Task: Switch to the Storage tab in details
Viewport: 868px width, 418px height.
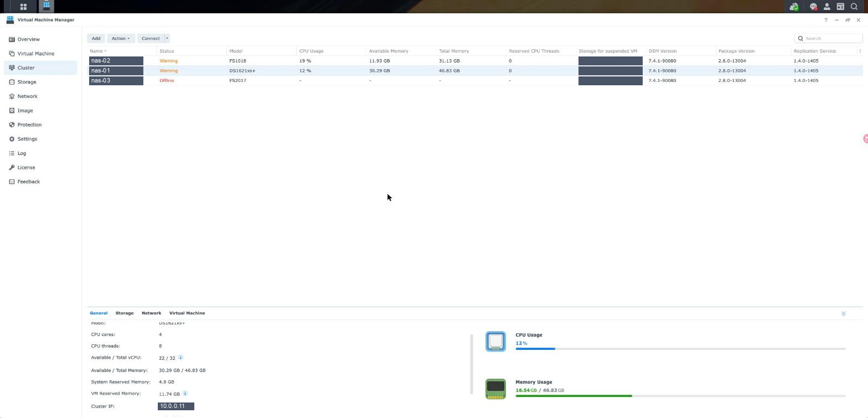Action: click(125, 313)
